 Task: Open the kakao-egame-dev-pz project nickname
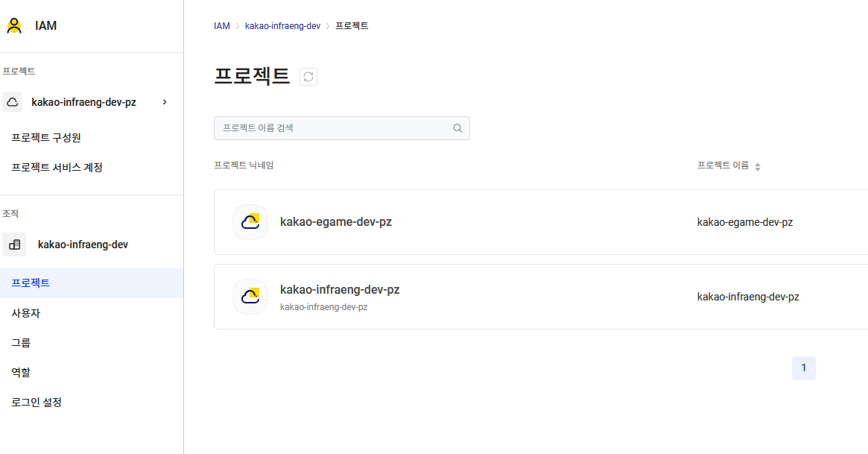[x=336, y=222]
